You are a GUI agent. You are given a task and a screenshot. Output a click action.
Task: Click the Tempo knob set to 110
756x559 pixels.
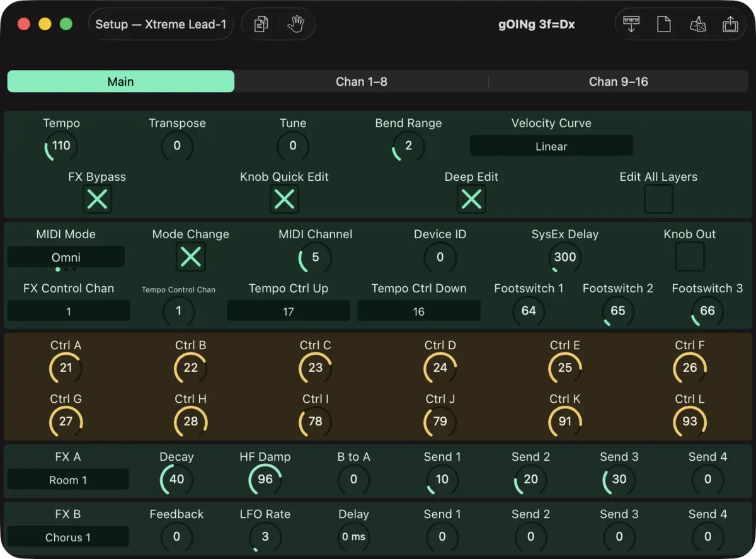(x=61, y=146)
